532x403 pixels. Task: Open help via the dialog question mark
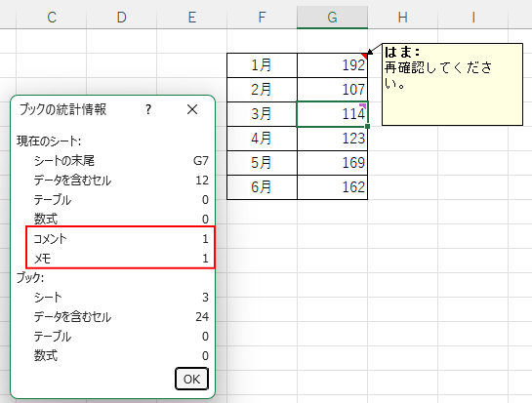(x=148, y=109)
